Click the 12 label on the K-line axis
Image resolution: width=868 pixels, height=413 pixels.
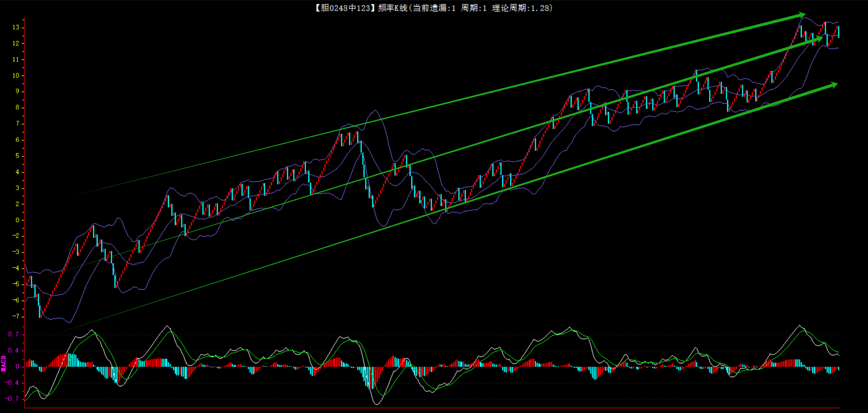pyautogui.click(x=16, y=43)
